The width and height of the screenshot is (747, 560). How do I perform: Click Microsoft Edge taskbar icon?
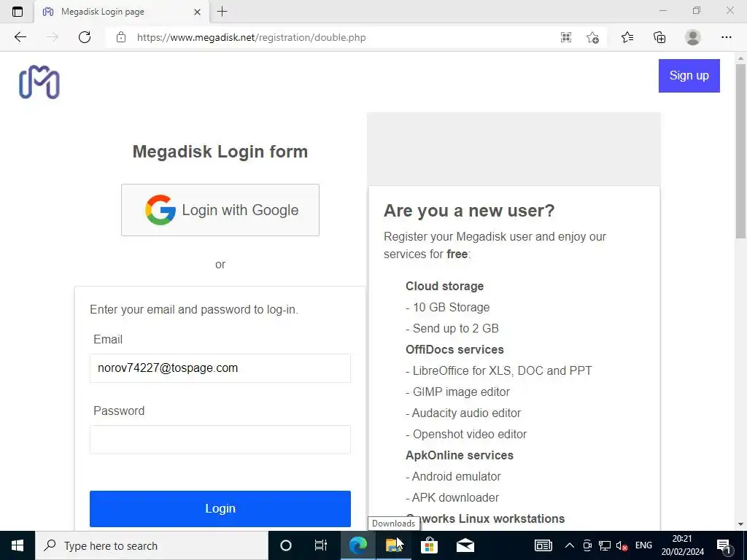coord(357,545)
